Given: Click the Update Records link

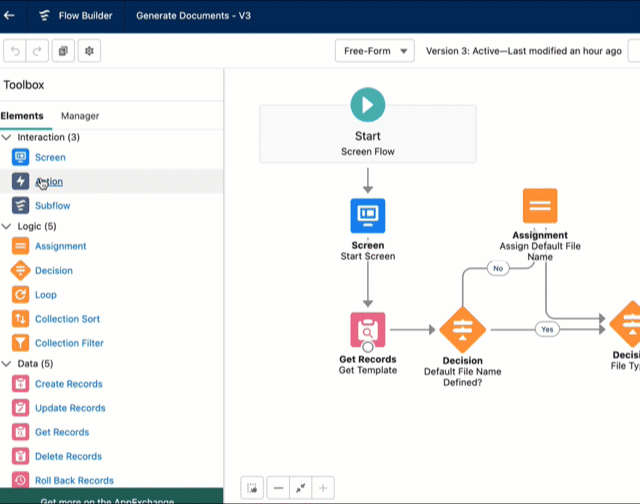Looking at the screenshot, I should click(x=70, y=408).
